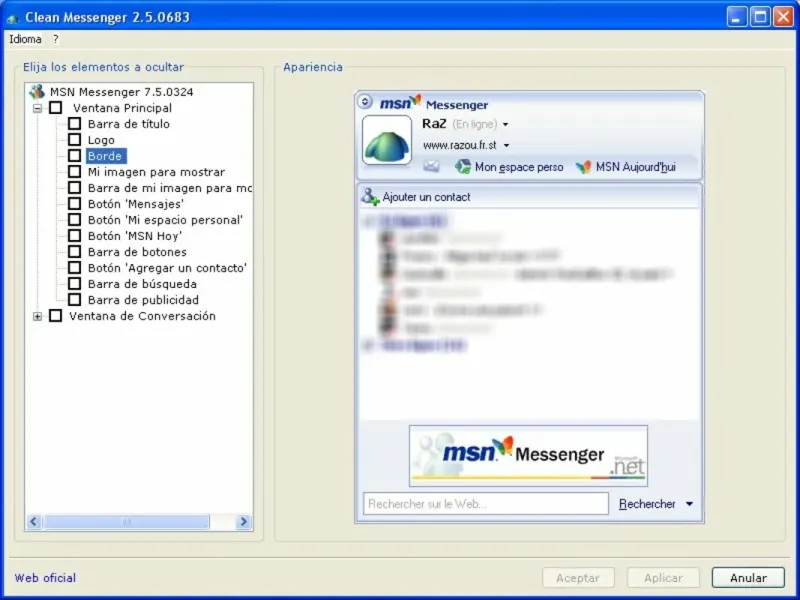Check the Barra de búsqueda checkbox
Screen dimensions: 800x600
74,284
